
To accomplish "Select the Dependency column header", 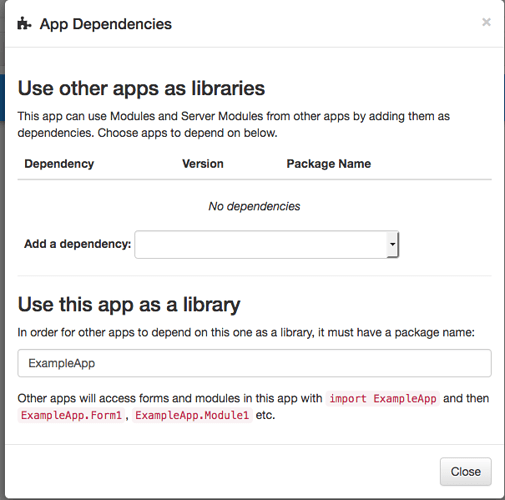I will (x=59, y=164).
